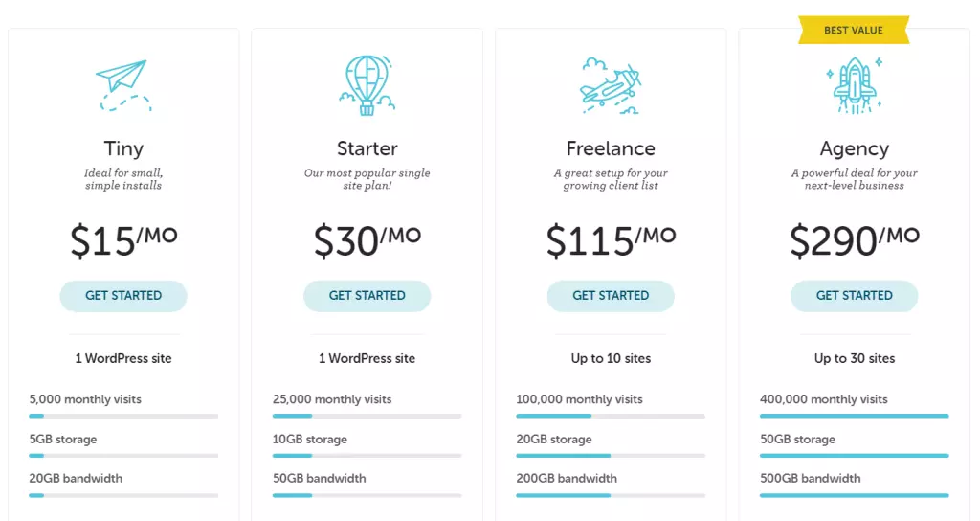Click the "Up to 10 sites" text
This screenshot has width=980, height=521.
tap(611, 358)
